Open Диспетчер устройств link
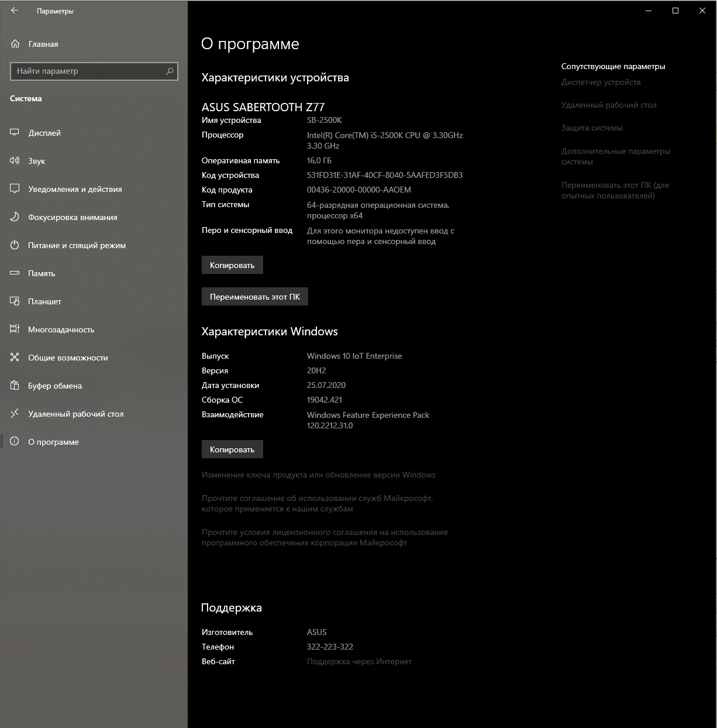Screen dimensions: 717x728 [601, 83]
